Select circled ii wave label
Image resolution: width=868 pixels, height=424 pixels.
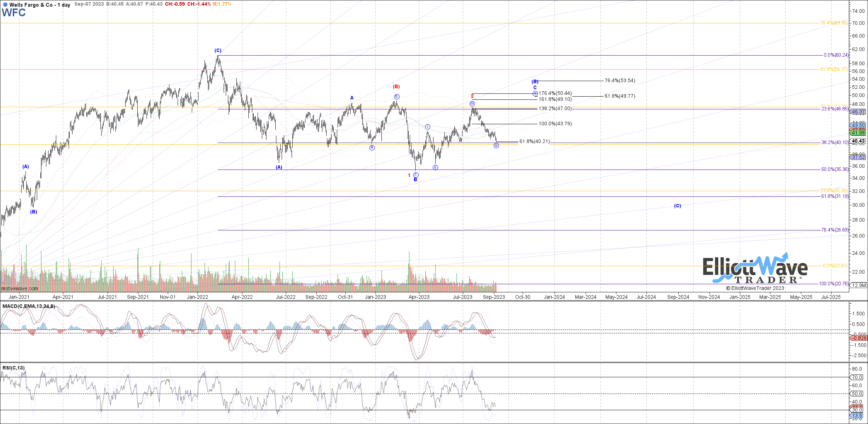pos(436,167)
